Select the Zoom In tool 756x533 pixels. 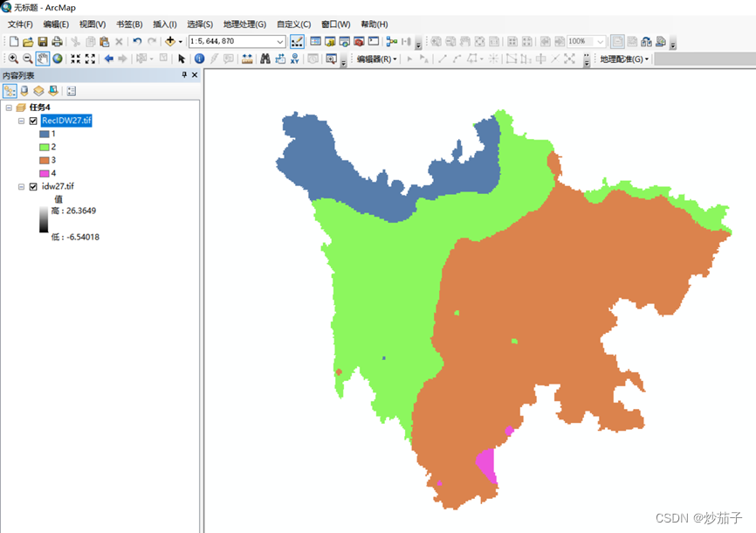(13, 59)
